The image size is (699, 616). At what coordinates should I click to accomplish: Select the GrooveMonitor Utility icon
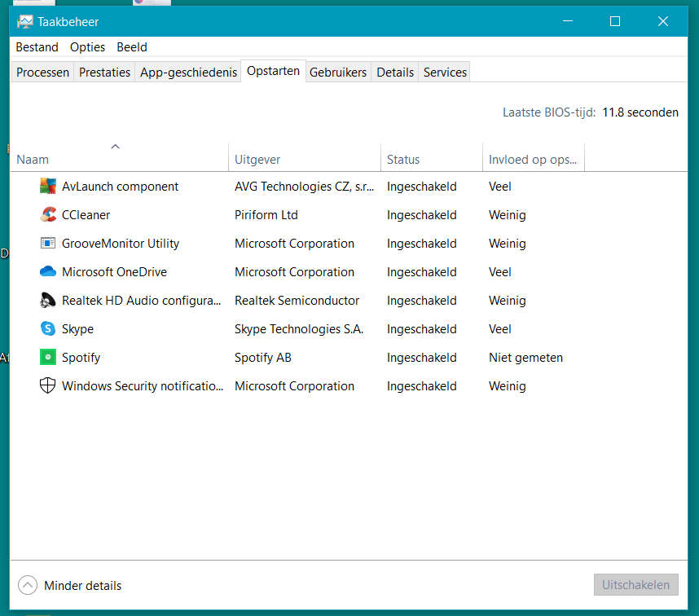[x=48, y=244]
